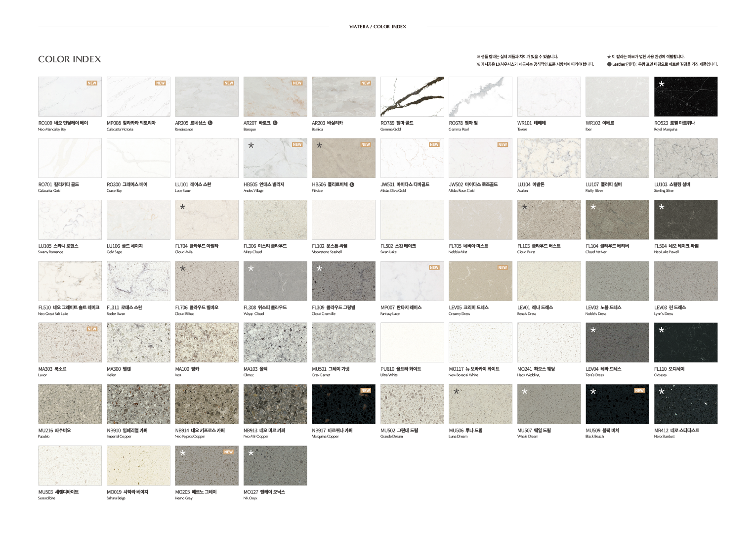Select the FL705 Nebbia Mist swatch
This screenshot has height=534, width=756.
(x=480, y=220)
